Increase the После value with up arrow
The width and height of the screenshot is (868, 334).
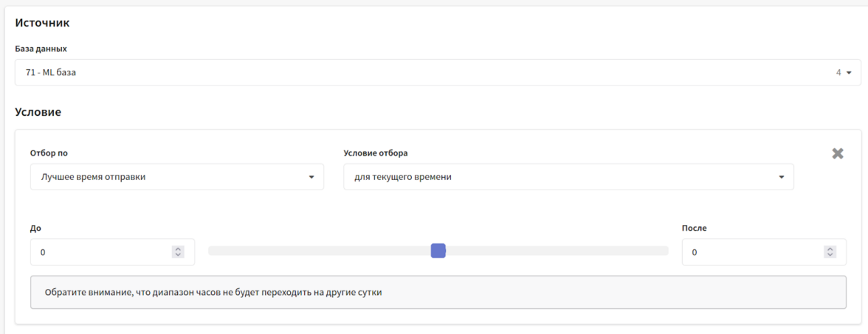tap(830, 249)
